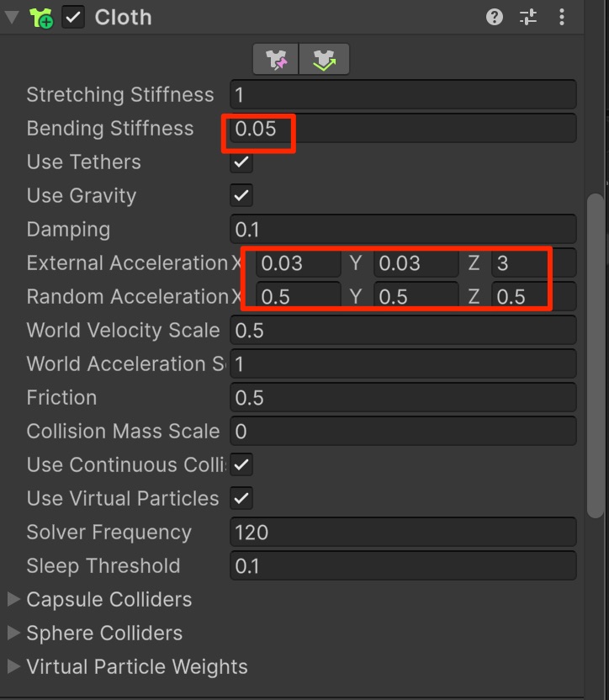Open the Cloth component options menu
This screenshot has height=700, width=609.
click(x=562, y=17)
